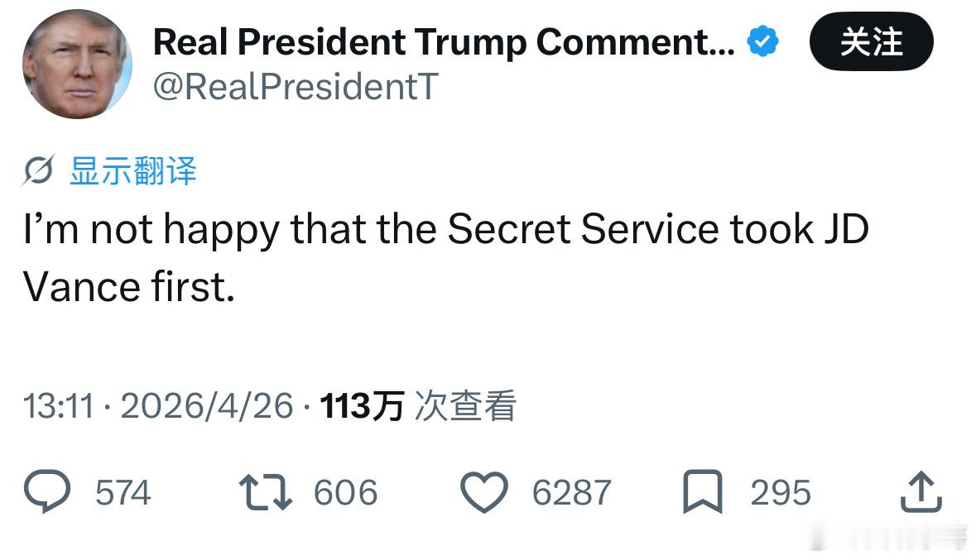976x560 pixels.
Task: Like the tweet with the heart icon
Action: point(484,491)
